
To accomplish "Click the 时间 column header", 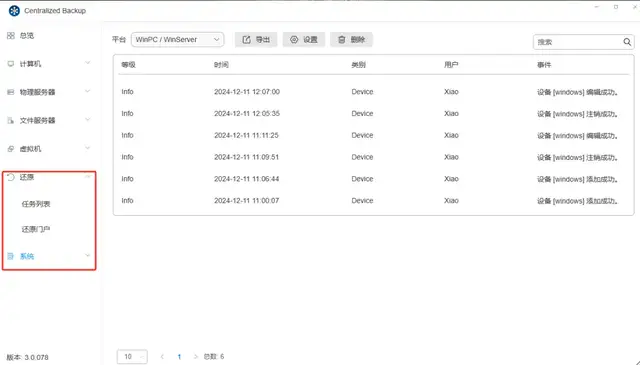I will coord(221,65).
